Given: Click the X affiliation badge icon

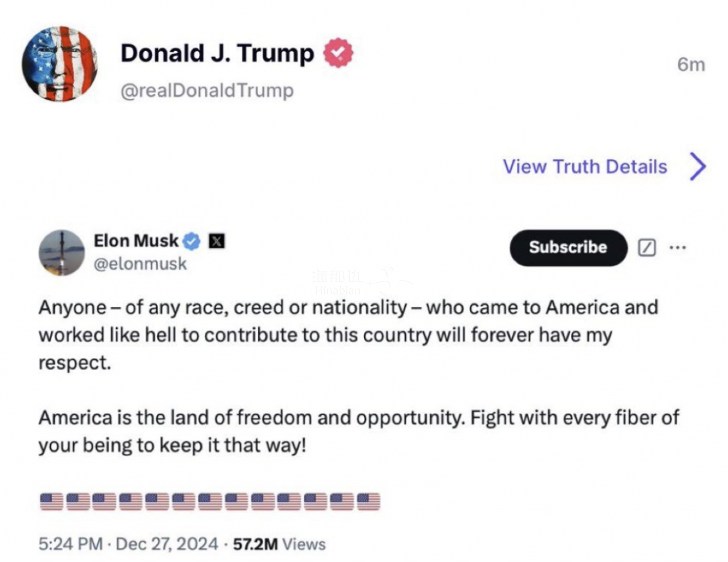Looking at the screenshot, I should (x=216, y=242).
